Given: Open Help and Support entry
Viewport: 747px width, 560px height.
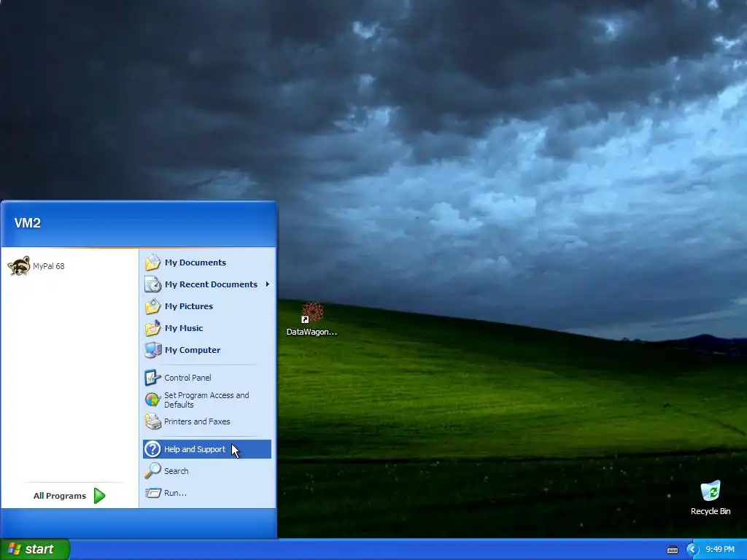Looking at the screenshot, I should (x=206, y=449).
